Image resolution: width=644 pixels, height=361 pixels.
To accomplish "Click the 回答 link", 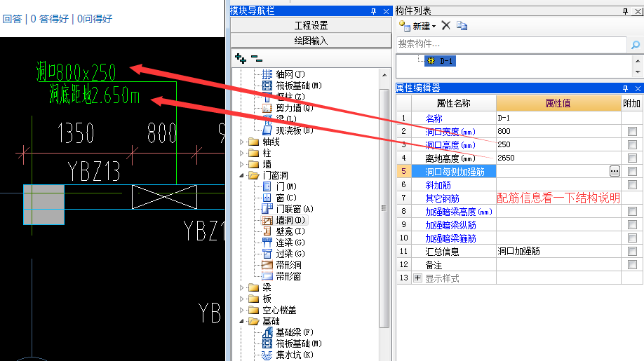I will (12, 19).
